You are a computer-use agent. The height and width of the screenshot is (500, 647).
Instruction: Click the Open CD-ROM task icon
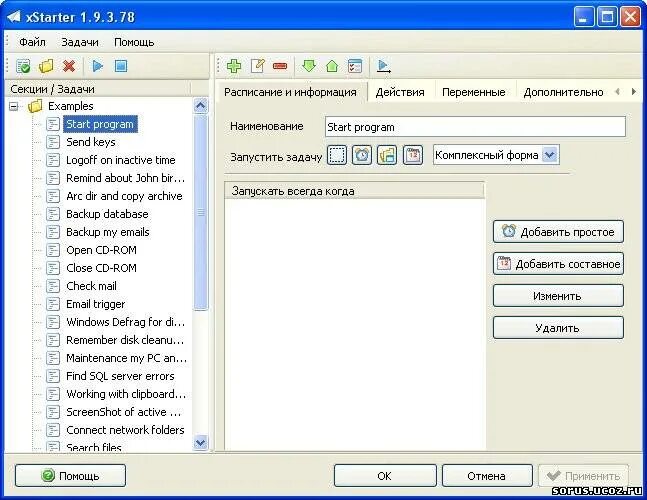pyautogui.click(x=53, y=250)
